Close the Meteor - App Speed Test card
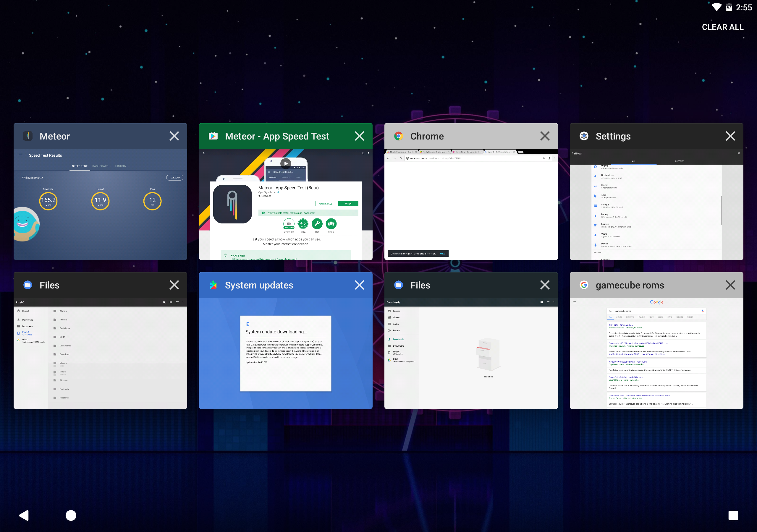The width and height of the screenshot is (757, 532). point(359,136)
